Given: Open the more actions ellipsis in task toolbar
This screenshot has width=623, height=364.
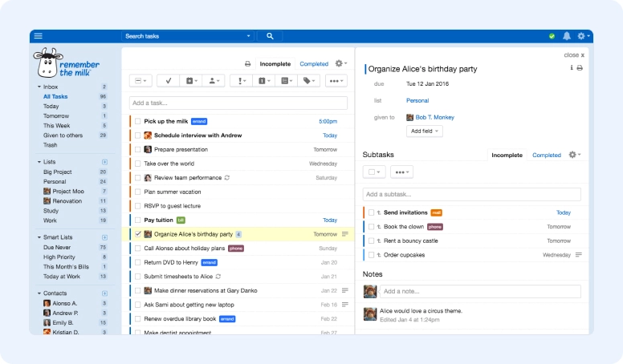Looking at the screenshot, I should pos(336,81).
